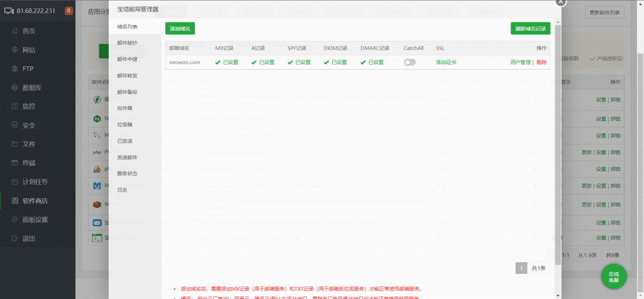This screenshot has height=299, width=644.
Task: Click the 刷新域名记录 refresh button
Action: [530, 28]
